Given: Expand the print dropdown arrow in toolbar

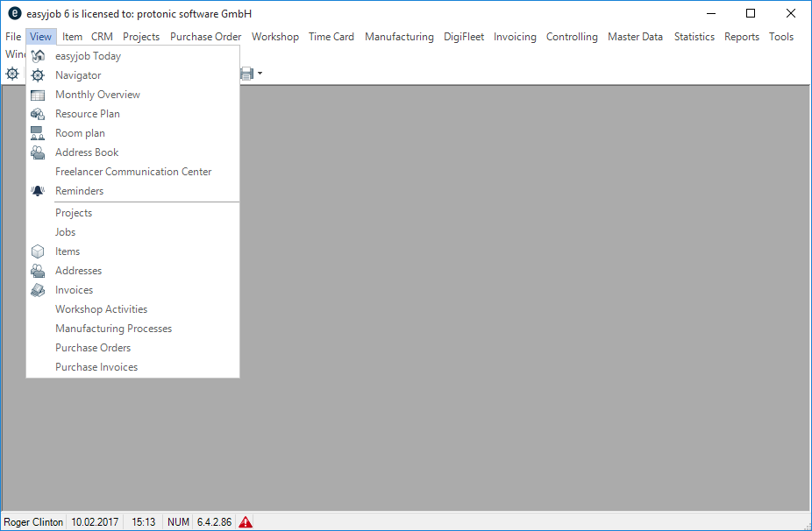Looking at the screenshot, I should click(260, 74).
